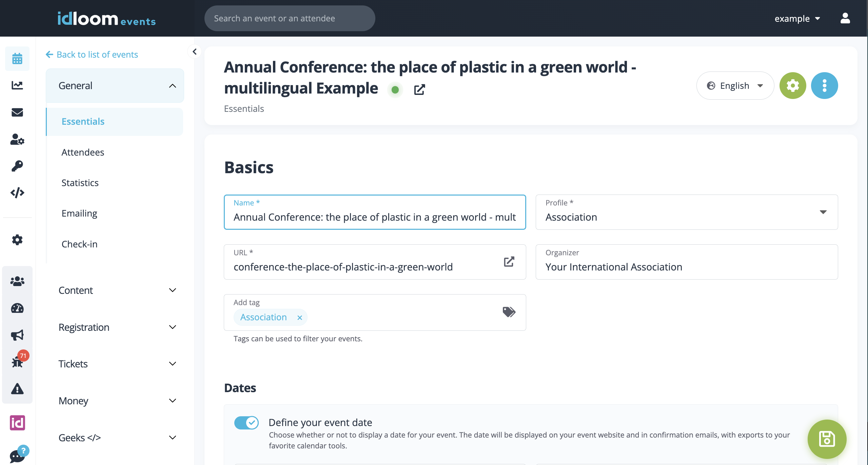
Task: Click the event search field
Action: tap(290, 19)
